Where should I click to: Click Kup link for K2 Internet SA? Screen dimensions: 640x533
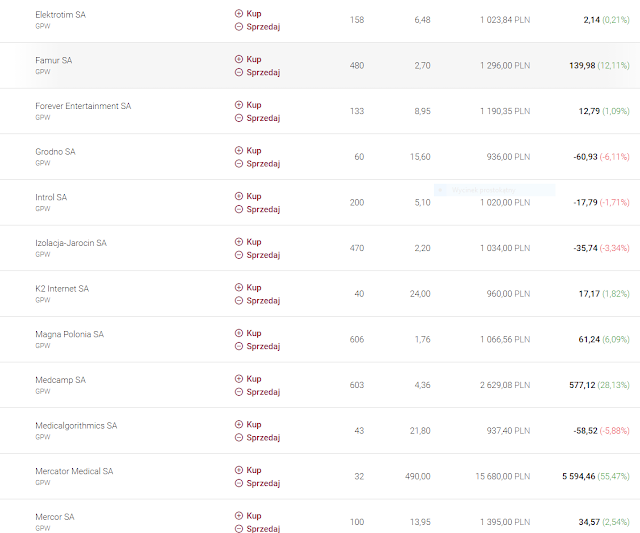coord(253,288)
